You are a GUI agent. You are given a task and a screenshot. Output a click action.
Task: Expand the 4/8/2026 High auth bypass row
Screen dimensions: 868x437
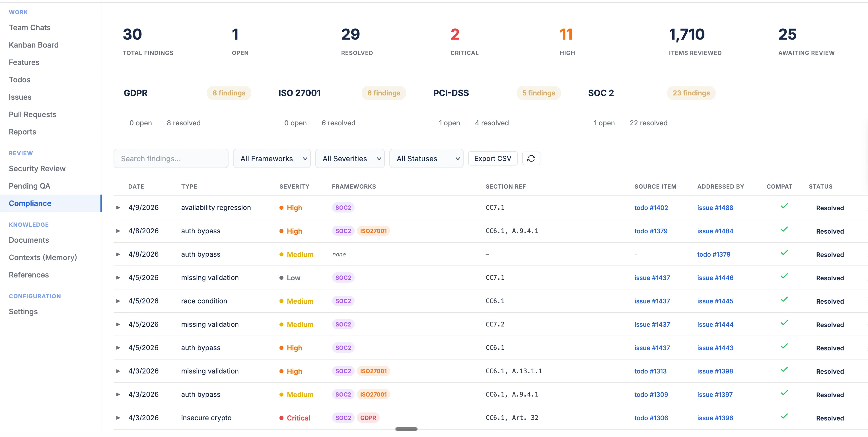pyautogui.click(x=118, y=231)
